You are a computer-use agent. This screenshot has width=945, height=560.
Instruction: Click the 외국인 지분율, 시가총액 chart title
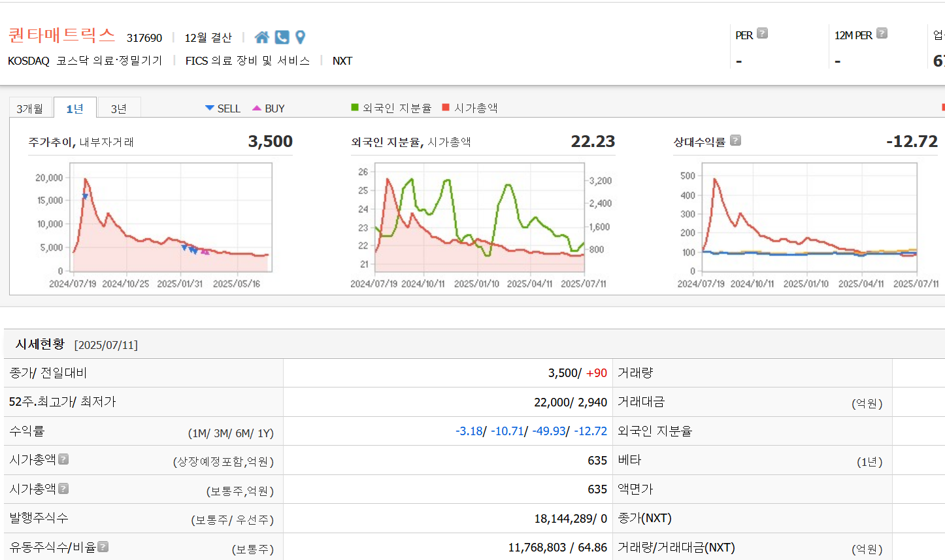pyautogui.click(x=411, y=142)
